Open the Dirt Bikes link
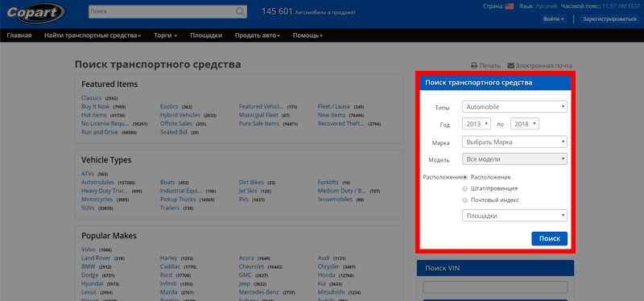 coord(251,183)
